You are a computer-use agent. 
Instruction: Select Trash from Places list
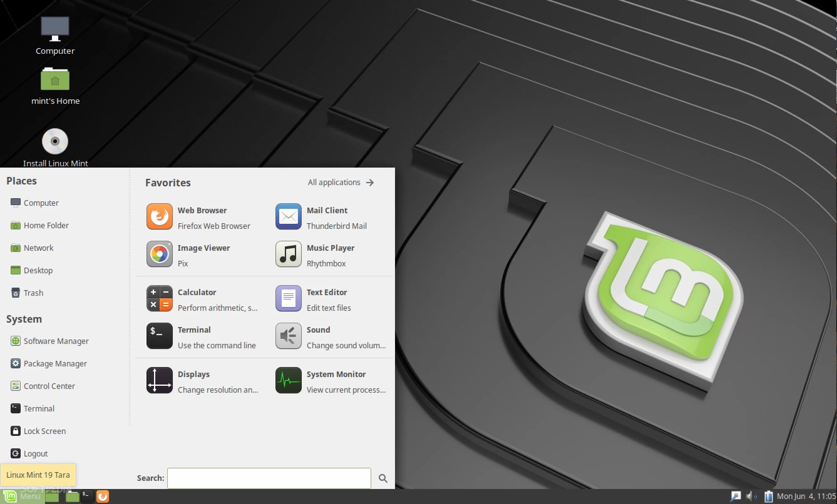33,293
